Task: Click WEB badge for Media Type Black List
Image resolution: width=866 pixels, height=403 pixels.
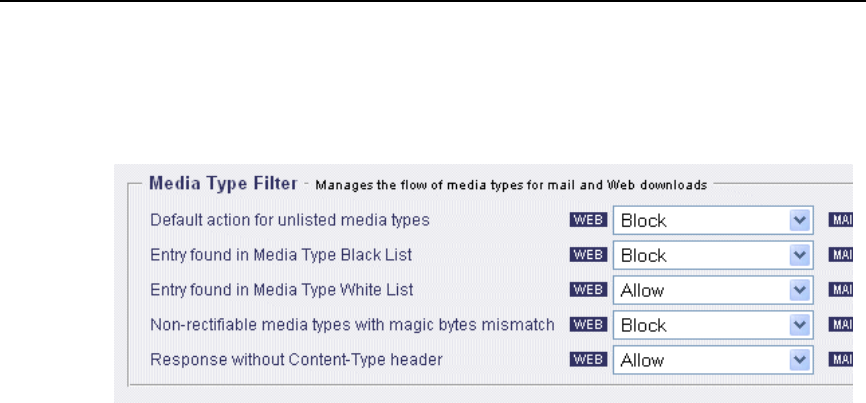Action: coord(589,255)
